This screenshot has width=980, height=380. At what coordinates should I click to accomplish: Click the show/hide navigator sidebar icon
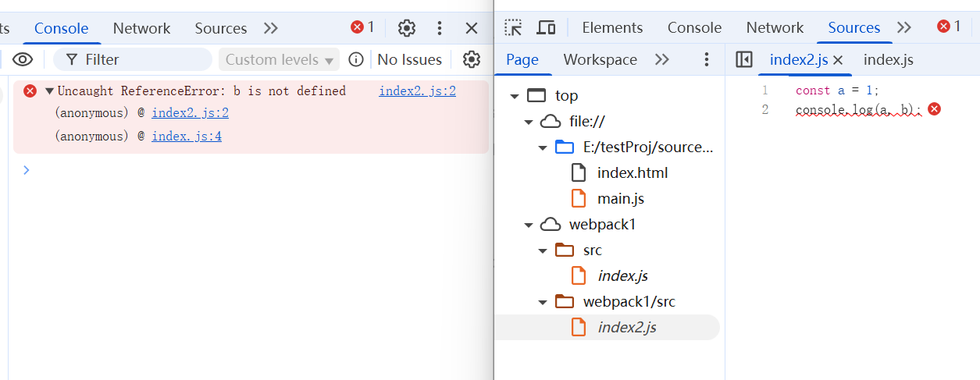(743, 59)
